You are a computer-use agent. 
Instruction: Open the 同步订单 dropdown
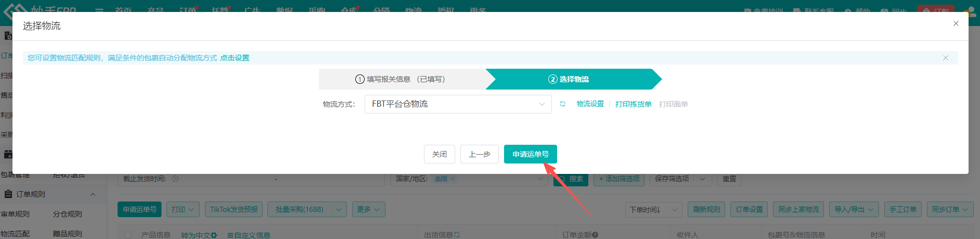950,209
